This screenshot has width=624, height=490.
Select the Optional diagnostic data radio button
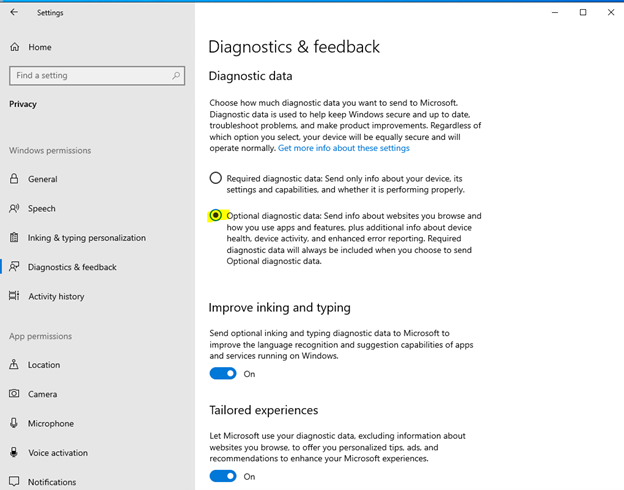[216, 215]
